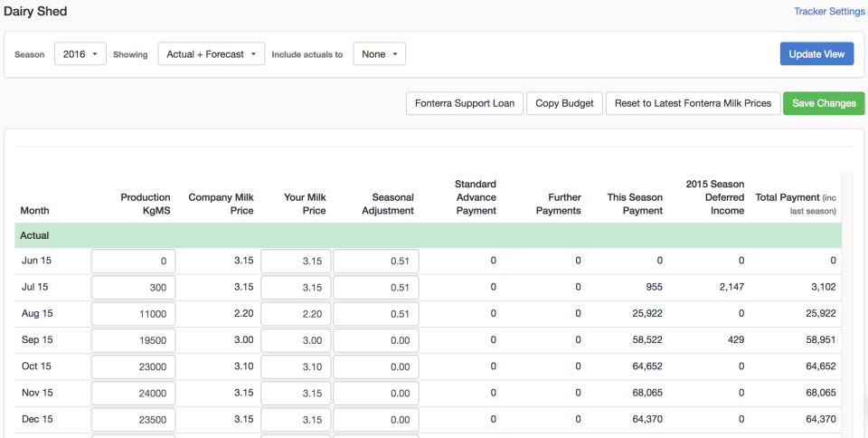Edit Jun 15 Production KgMS field
Image resolution: width=868 pixels, height=438 pixels.
point(133,262)
